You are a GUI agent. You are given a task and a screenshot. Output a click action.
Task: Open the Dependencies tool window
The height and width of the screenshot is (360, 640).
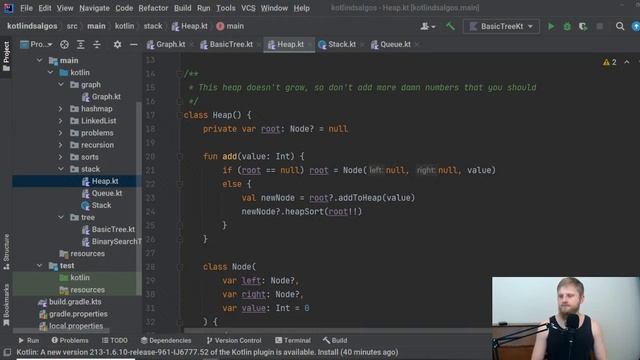[x=166, y=340]
